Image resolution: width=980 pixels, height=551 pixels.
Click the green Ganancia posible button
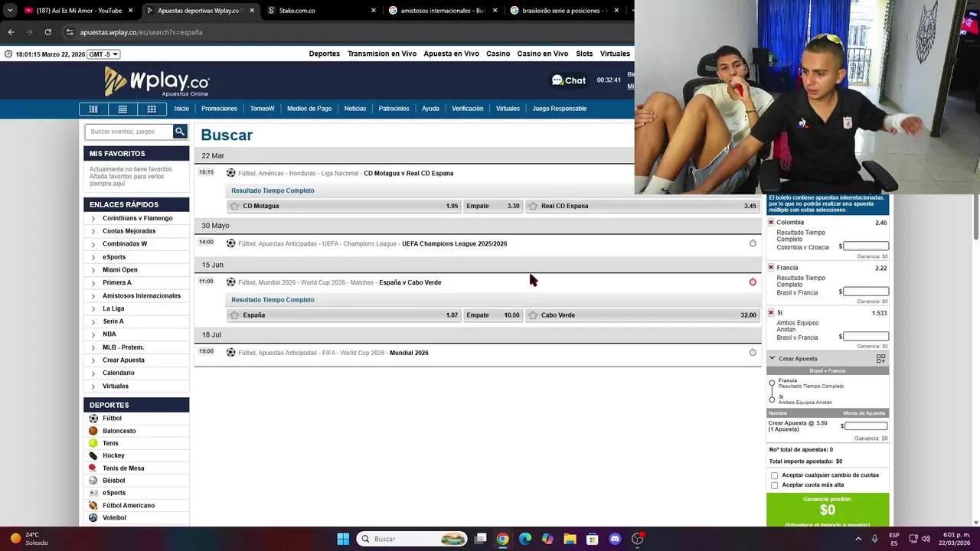tap(828, 510)
